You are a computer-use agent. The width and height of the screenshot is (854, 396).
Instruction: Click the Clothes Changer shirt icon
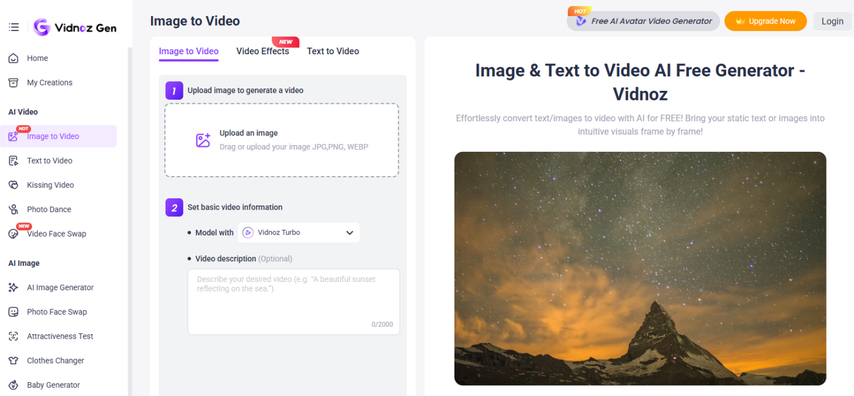point(14,361)
